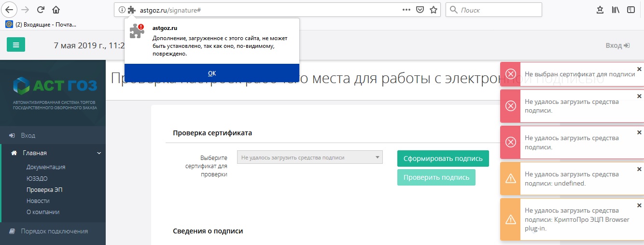Dismiss the 'Не выбран сертификат для подписи' notification
The image size is (644, 245).
coord(639,69)
